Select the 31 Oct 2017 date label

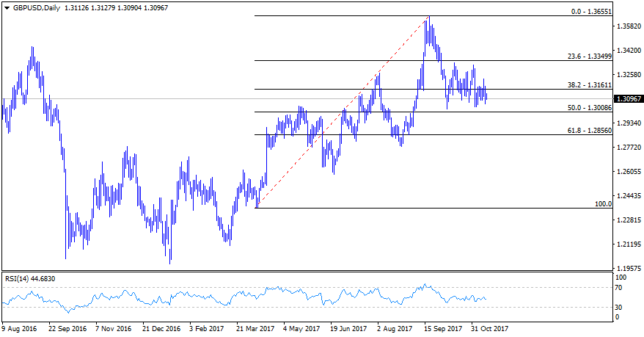pos(490,329)
